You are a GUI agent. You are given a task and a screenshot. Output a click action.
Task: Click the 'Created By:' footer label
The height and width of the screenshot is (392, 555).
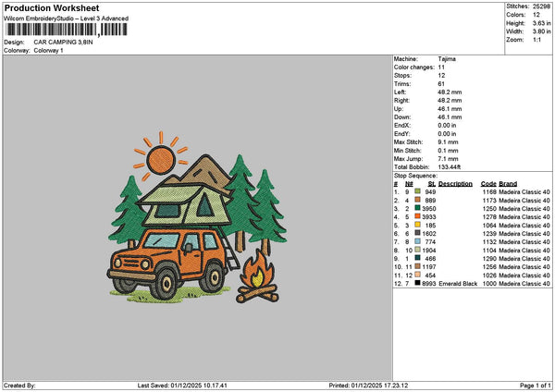point(19,386)
